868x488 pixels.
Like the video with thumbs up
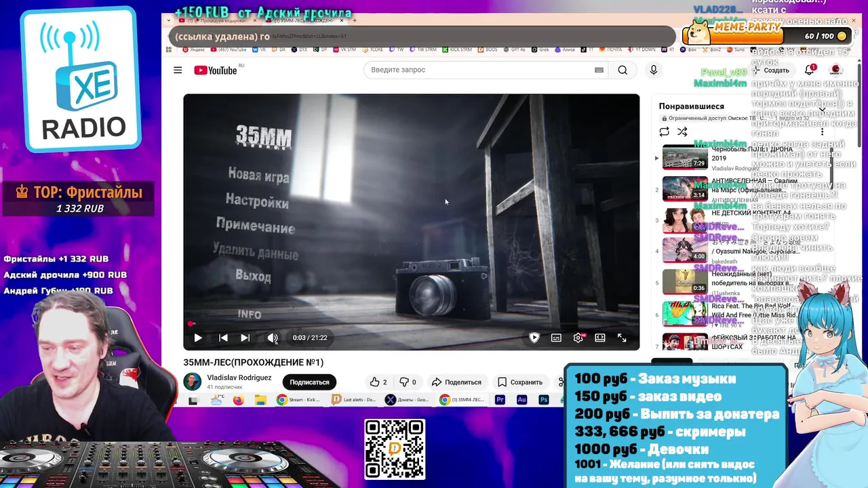(378, 382)
